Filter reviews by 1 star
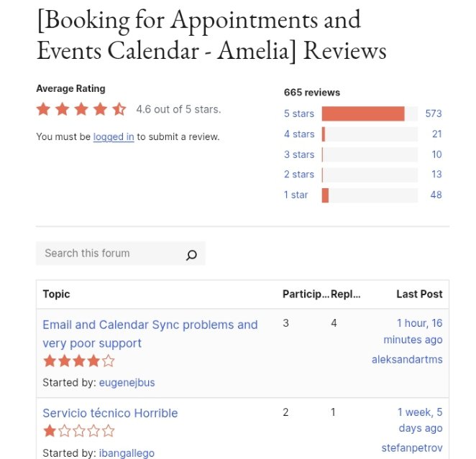The height and width of the screenshot is (459, 476). (296, 195)
